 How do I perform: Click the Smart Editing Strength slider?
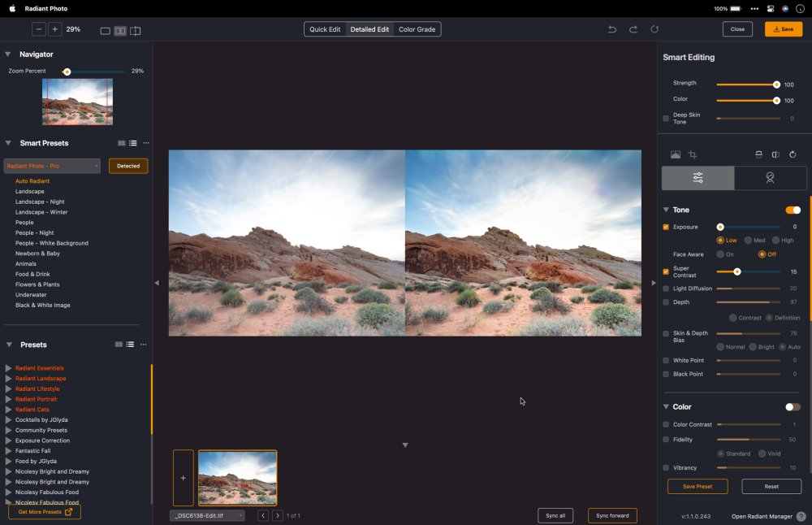(748, 85)
